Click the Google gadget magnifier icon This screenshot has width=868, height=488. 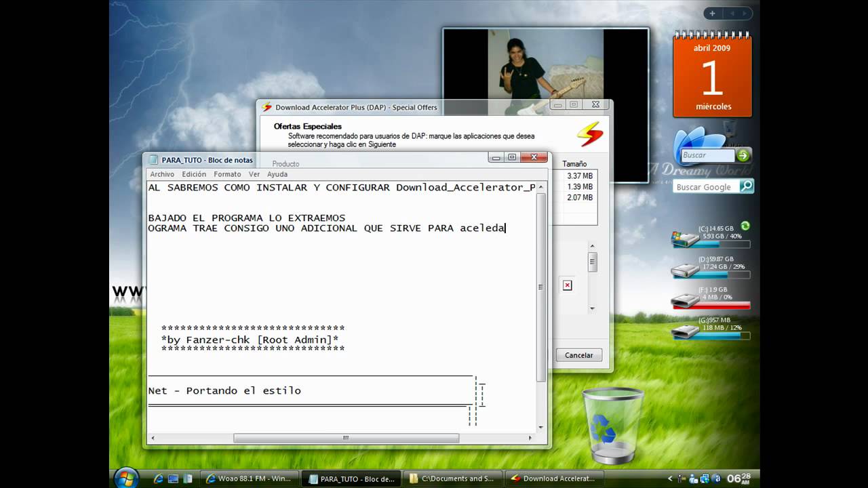746,186
